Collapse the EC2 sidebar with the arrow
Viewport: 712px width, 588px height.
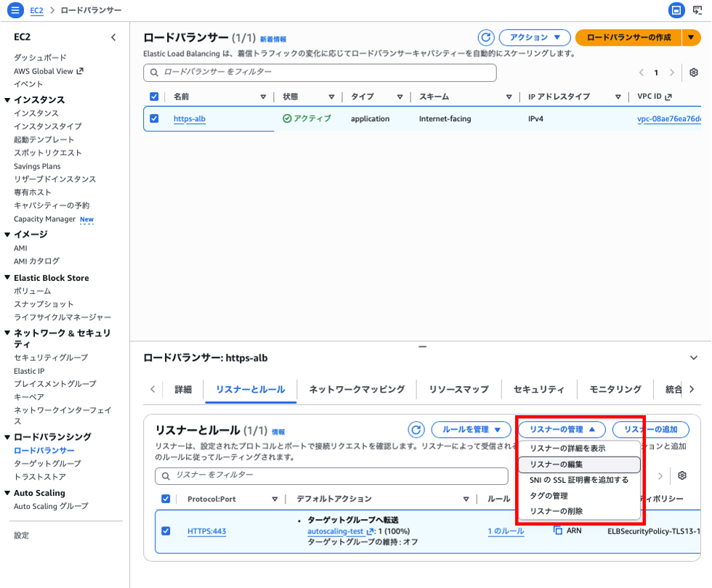113,37
